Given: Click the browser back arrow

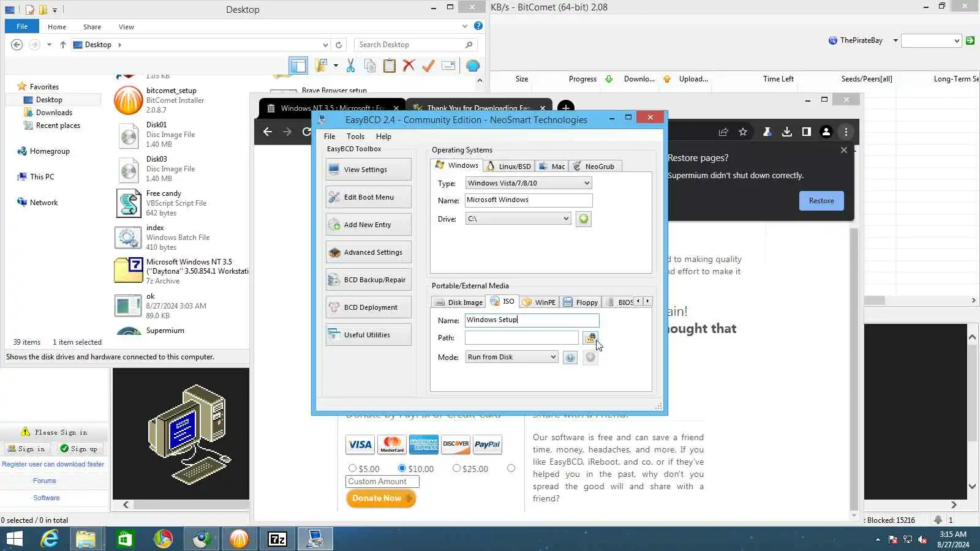Looking at the screenshot, I should point(268,132).
